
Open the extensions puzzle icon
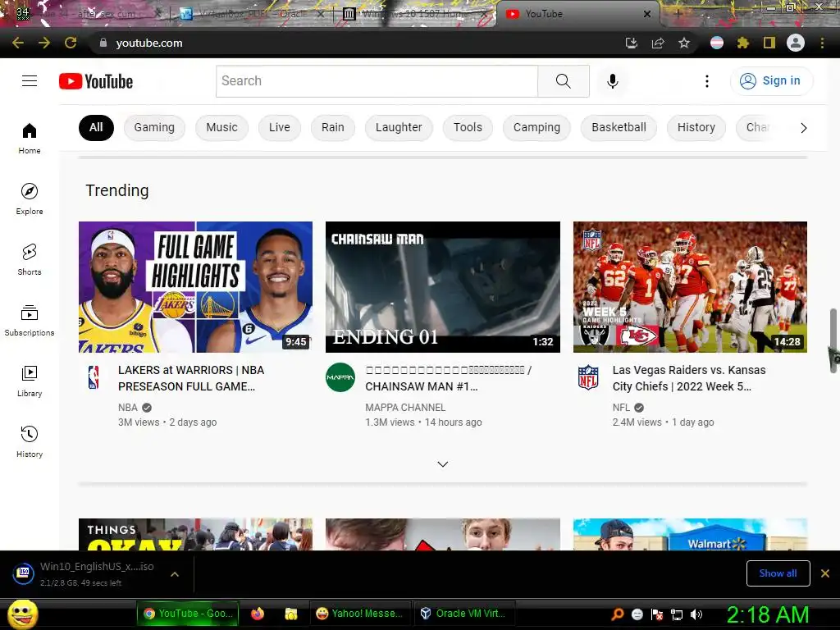click(743, 43)
